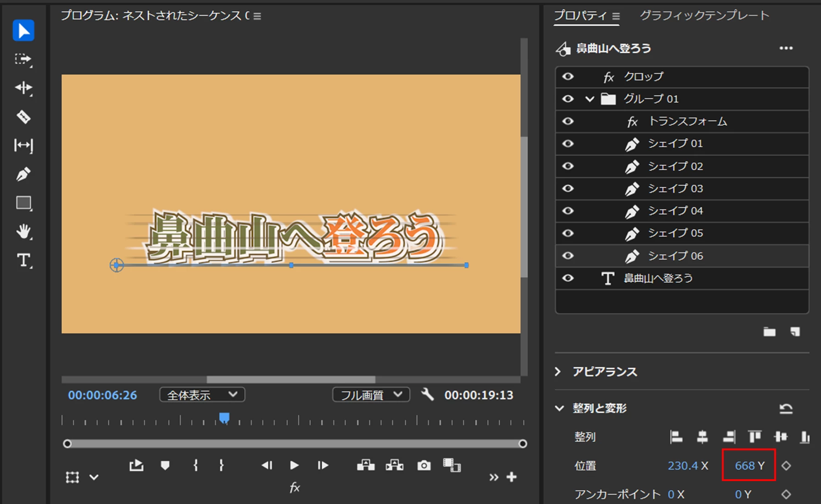Collapse the 整列と変形 section
The width and height of the screenshot is (821, 504).
click(559, 408)
